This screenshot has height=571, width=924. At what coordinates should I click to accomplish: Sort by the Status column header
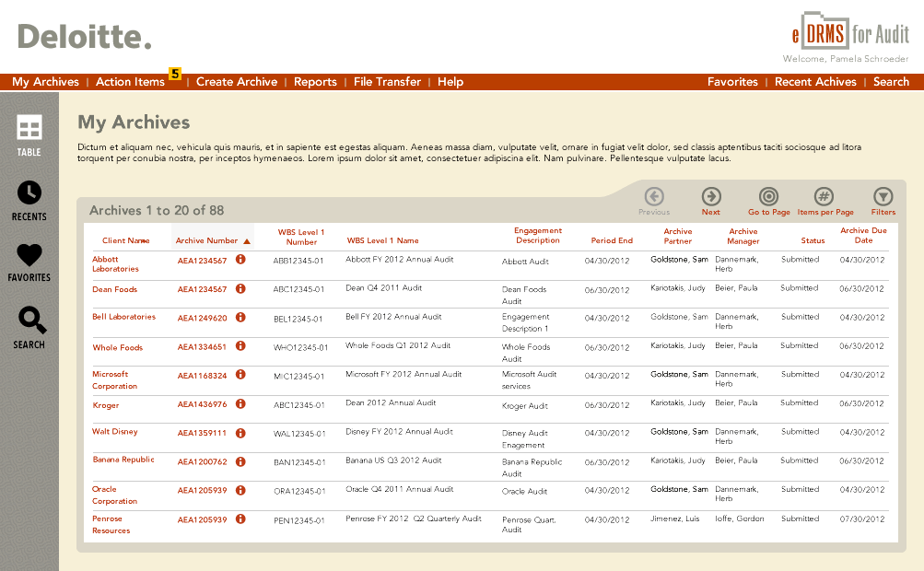pyautogui.click(x=813, y=240)
